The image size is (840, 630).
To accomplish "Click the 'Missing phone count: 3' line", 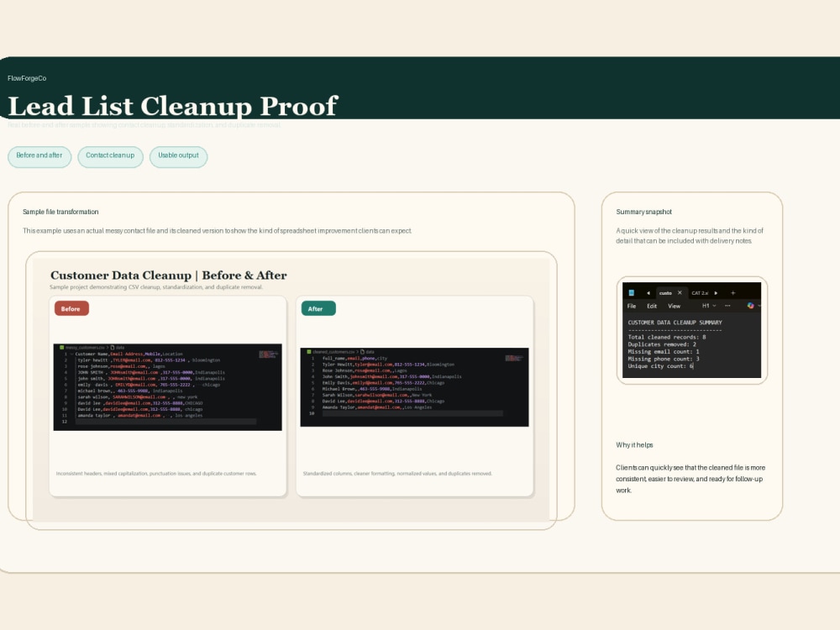I will [x=664, y=359].
